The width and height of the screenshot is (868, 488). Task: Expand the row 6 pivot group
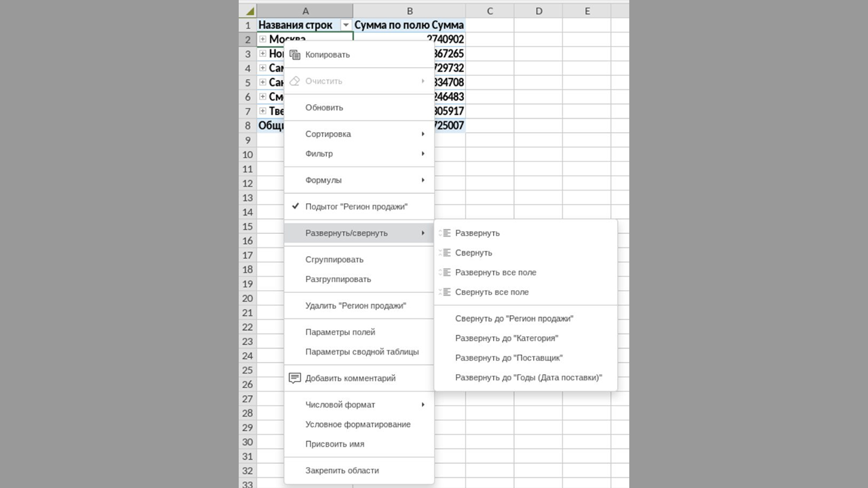(x=263, y=96)
